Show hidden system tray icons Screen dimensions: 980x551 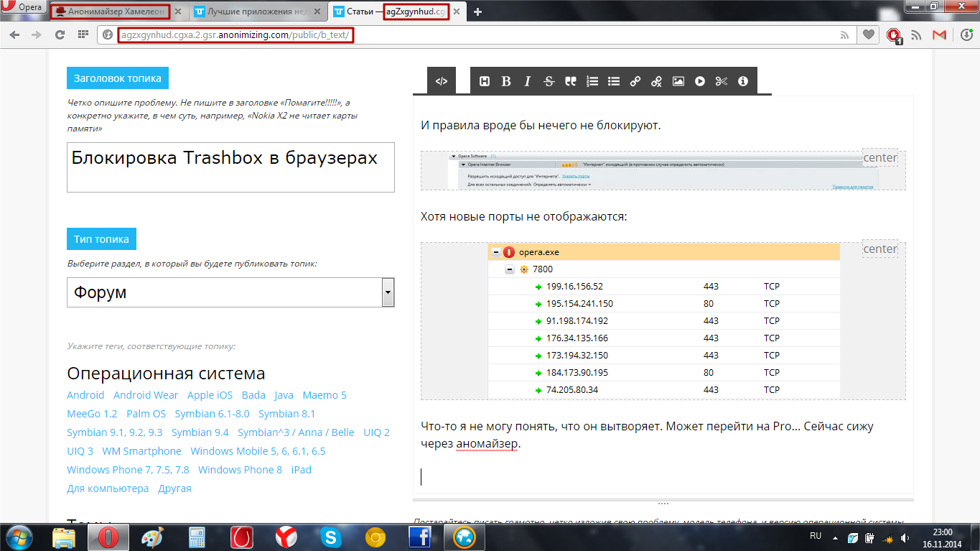point(835,537)
